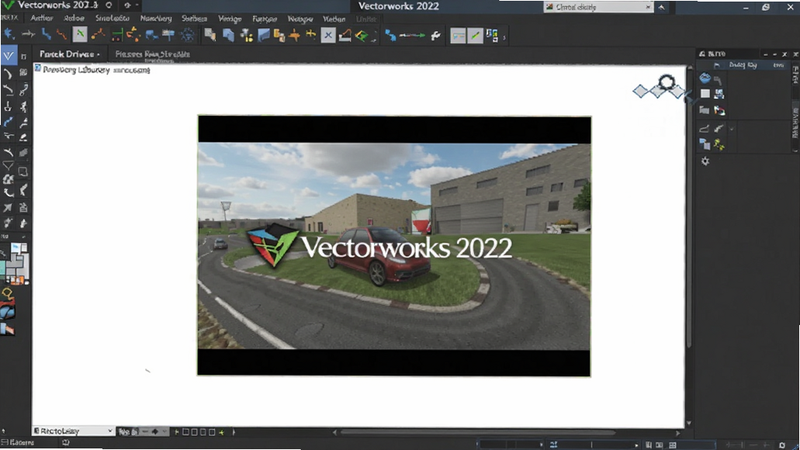The height and width of the screenshot is (450, 800).
Task: Click the blue cursor arrow icon in top toolbar
Action: pos(9,35)
